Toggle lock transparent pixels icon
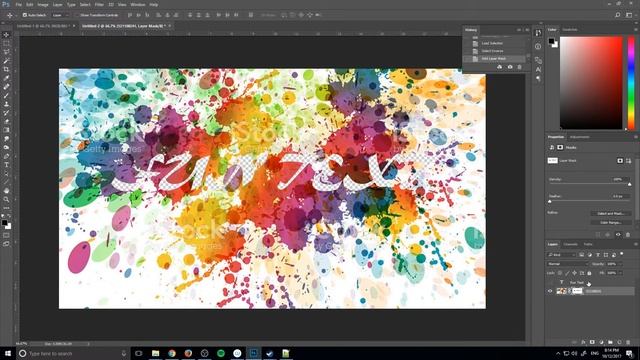 point(560,273)
